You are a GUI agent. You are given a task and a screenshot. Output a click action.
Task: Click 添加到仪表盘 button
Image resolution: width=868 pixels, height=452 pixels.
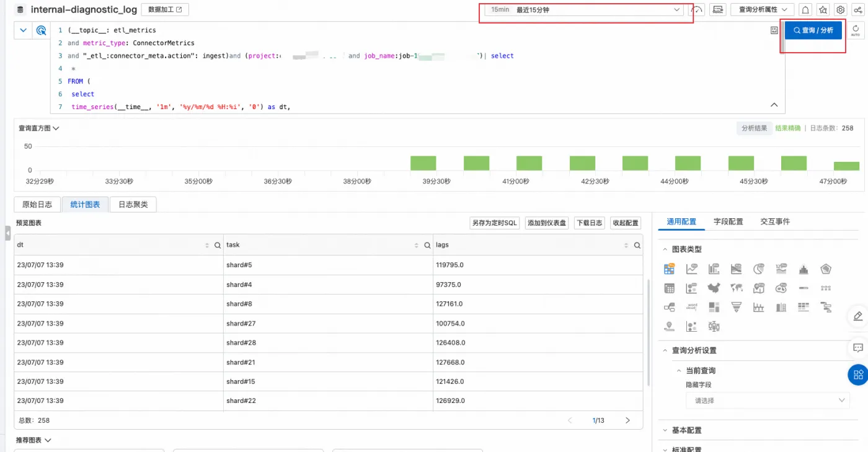tap(547, 223)
